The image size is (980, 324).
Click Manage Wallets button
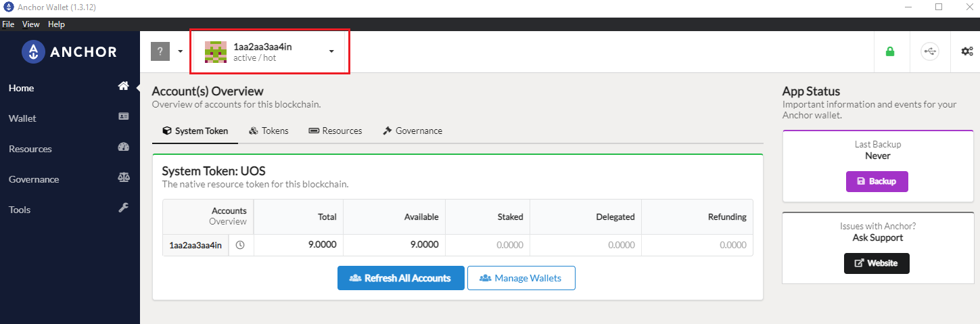(521, 278)
